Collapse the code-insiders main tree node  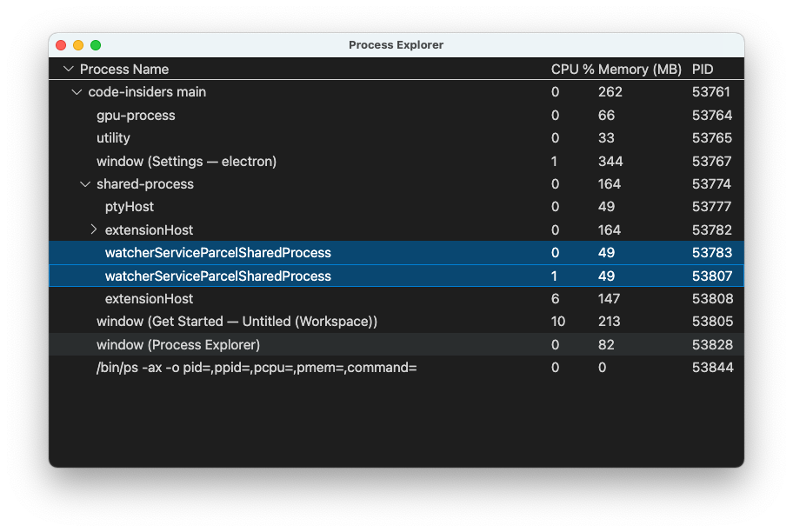click(x=77, y=92)
